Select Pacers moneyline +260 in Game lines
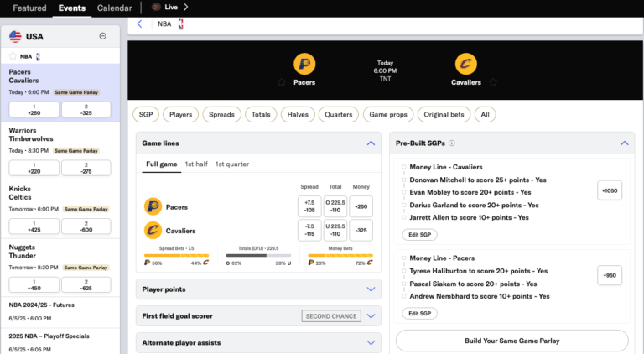Viewport: 644px width, 354px height. click(x=361, y=206)
